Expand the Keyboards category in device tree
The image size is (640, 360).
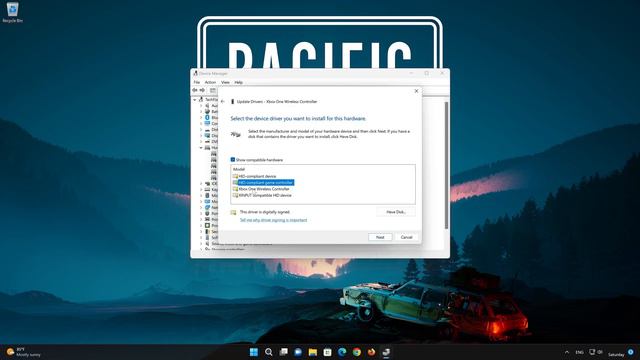pyautogui.click(x=201, y=189)
